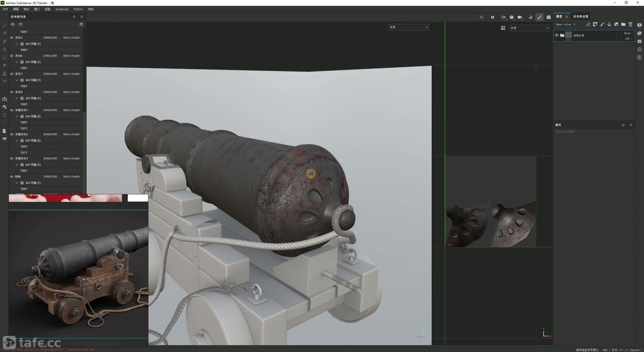Collapse UV tiles under 木头5
The width and height of the screenshot is (644, 352).
point(17,44)
